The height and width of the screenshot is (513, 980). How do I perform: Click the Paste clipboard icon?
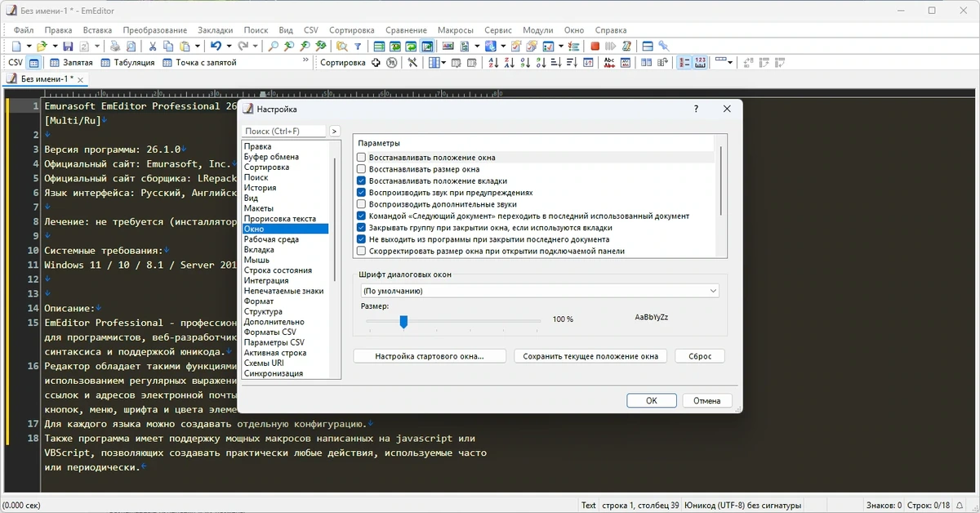pyautogui.click(x=185, y=46)
